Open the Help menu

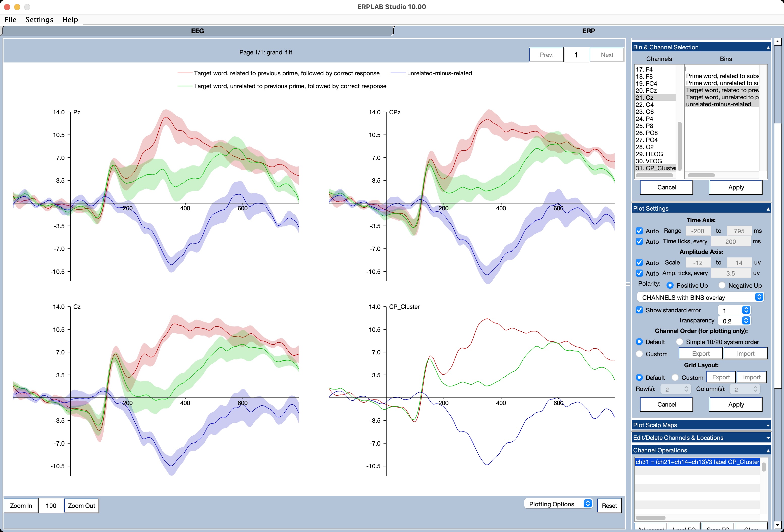(70, 20)
